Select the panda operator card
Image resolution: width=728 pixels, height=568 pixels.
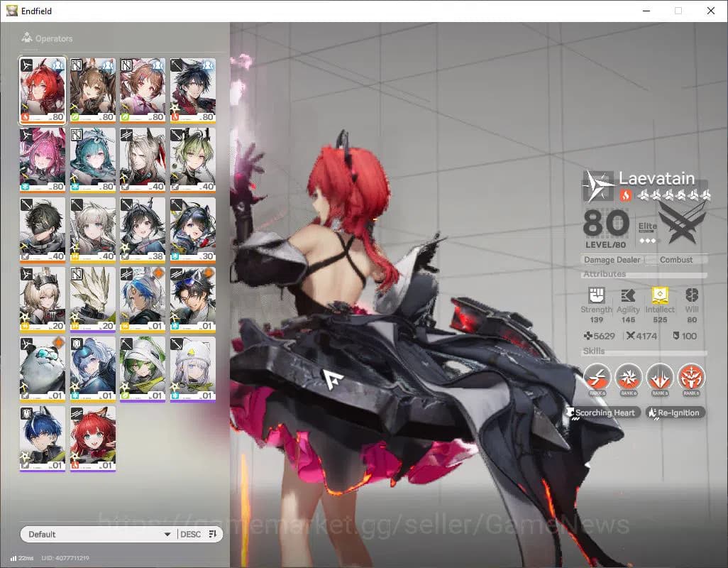43,368
